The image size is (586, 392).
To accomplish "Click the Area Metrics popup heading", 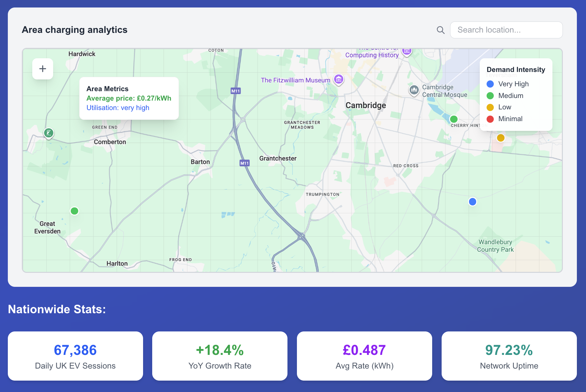I will pos(108,89).
